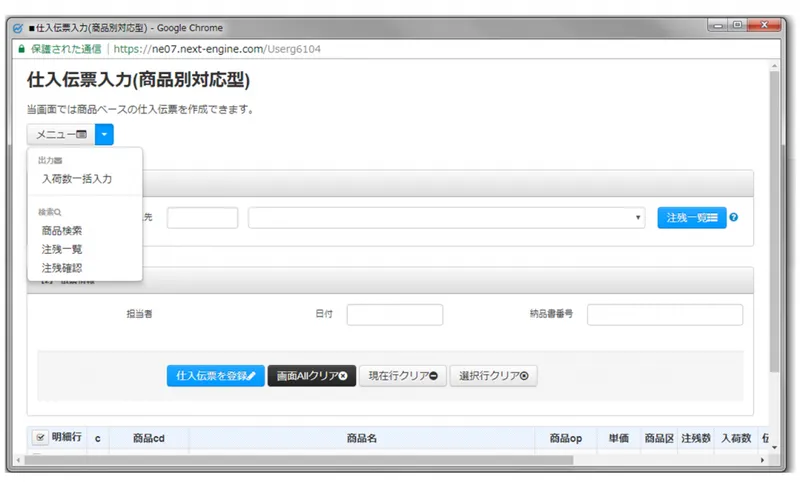This screenshot has width=800, height=490.
Task: Click the vertical scrollbar down arrow
Action: point(774,448)
